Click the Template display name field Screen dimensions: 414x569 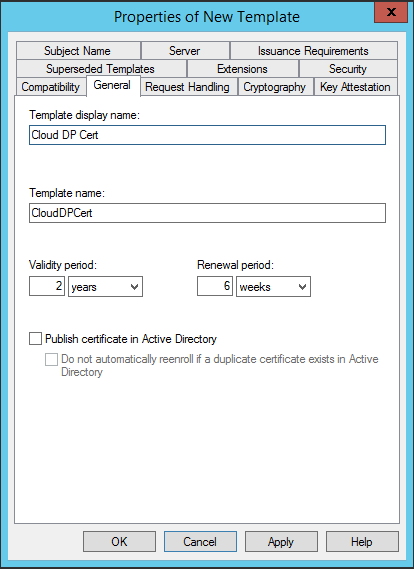click(x=207, y=135)
